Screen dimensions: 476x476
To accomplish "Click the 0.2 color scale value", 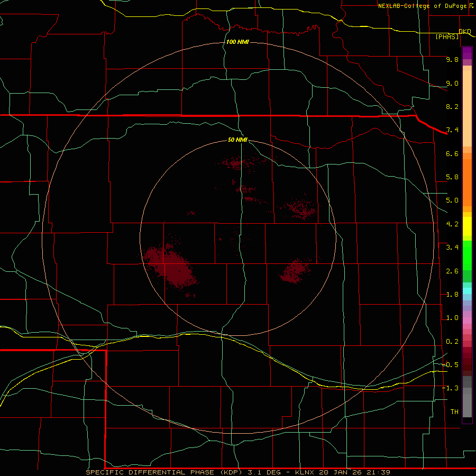I will coord(452,342).
